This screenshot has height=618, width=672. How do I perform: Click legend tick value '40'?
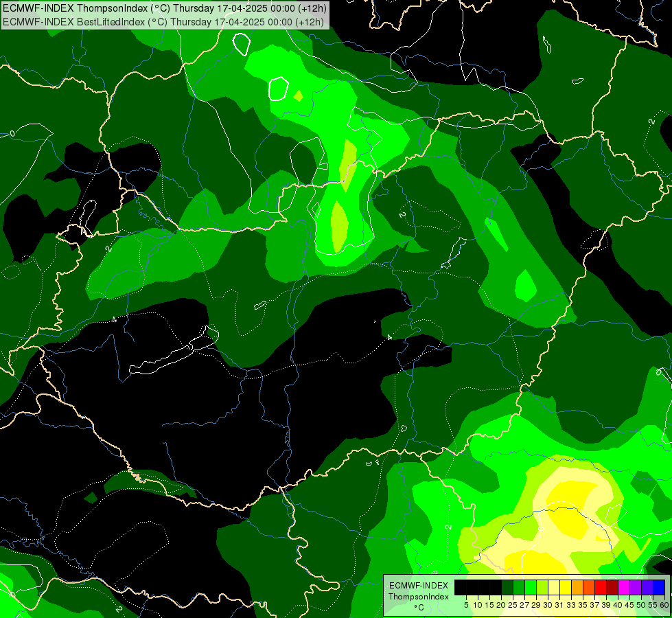(x=618, y=605)
